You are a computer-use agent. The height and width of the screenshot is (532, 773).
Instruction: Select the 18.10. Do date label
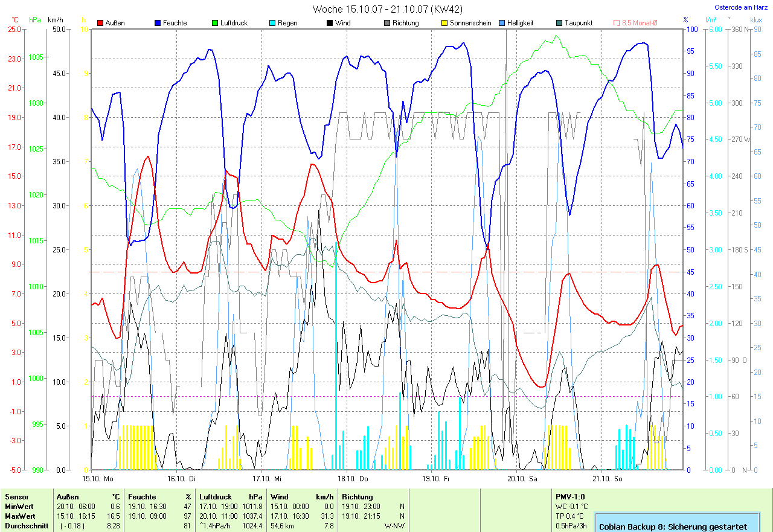pos(353,479)
